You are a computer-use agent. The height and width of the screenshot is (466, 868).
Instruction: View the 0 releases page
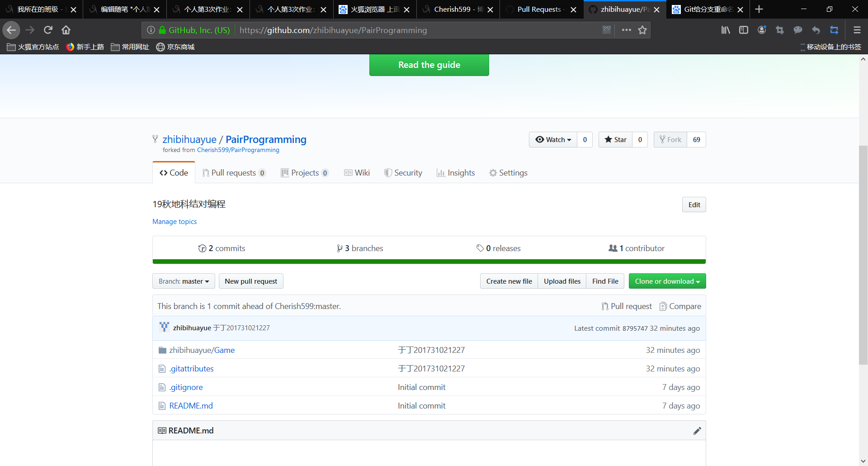point(498,248)
